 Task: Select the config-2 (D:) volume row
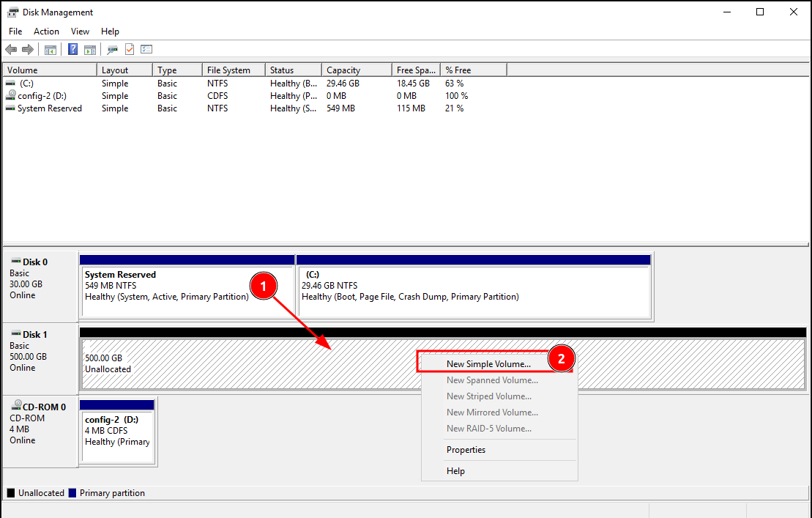point(42,96)
